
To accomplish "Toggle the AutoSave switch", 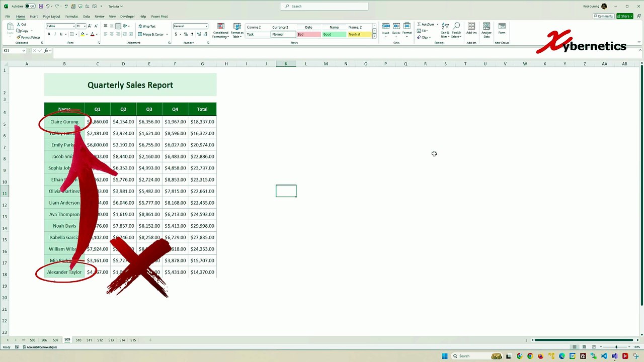I will point(30,6).
